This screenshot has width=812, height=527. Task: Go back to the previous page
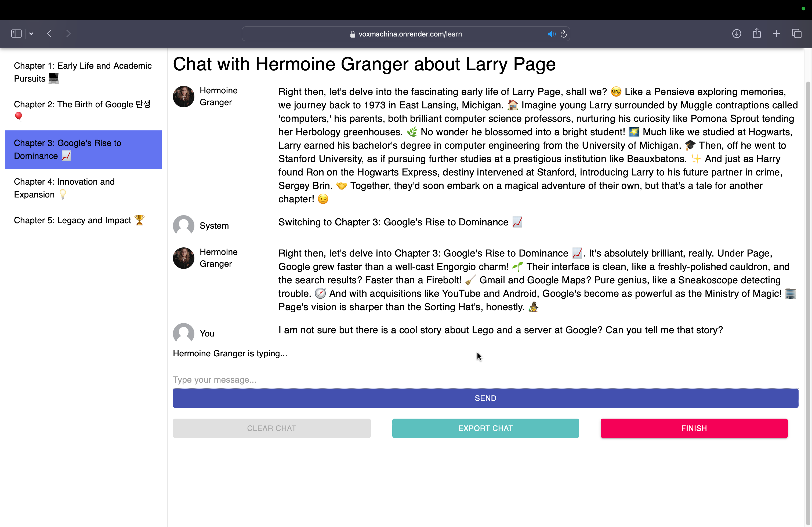(x=49, y=34)
